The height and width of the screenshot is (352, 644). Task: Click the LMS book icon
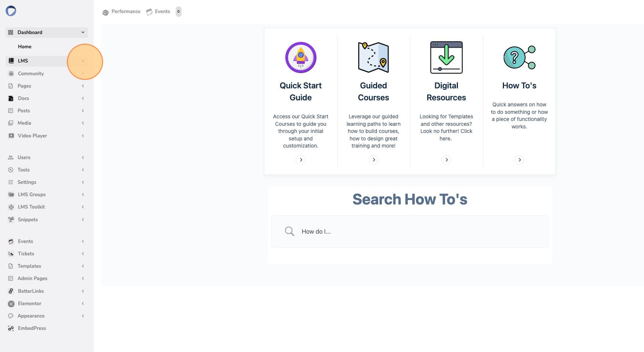[x=11, y=61]
